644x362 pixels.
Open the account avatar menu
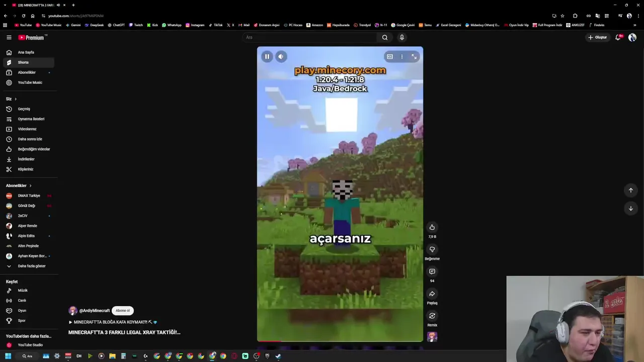(x=632, y=37)
